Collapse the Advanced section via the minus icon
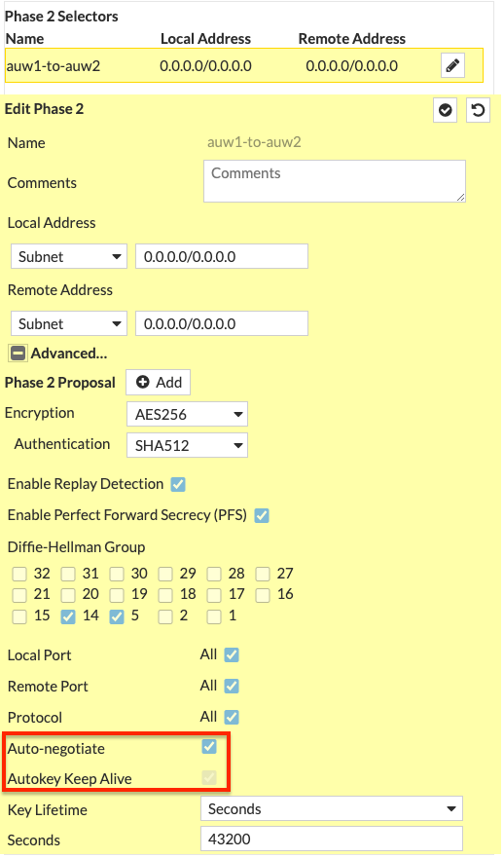504x858 pixels. pyautogui.click(x=18, y=354)
